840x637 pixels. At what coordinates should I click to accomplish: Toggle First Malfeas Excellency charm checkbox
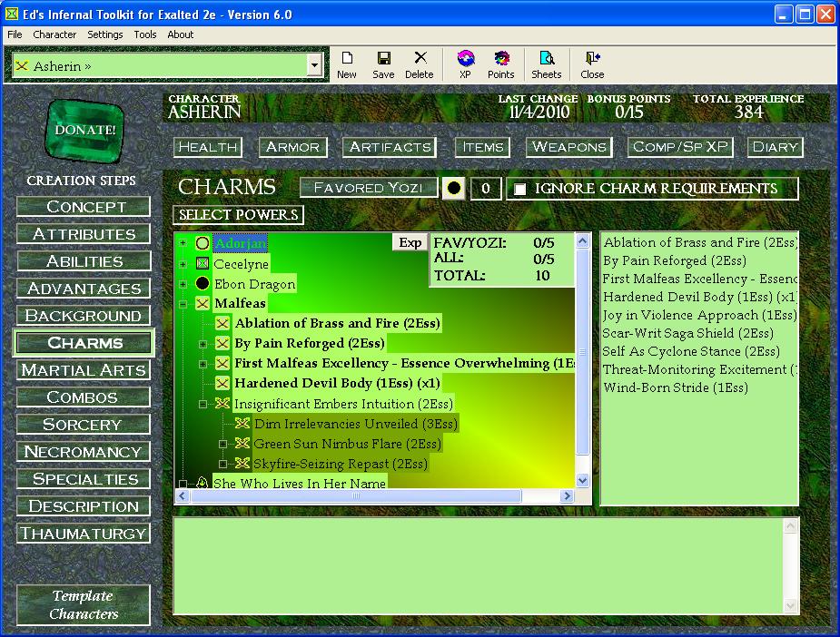(x=222, y=364)
